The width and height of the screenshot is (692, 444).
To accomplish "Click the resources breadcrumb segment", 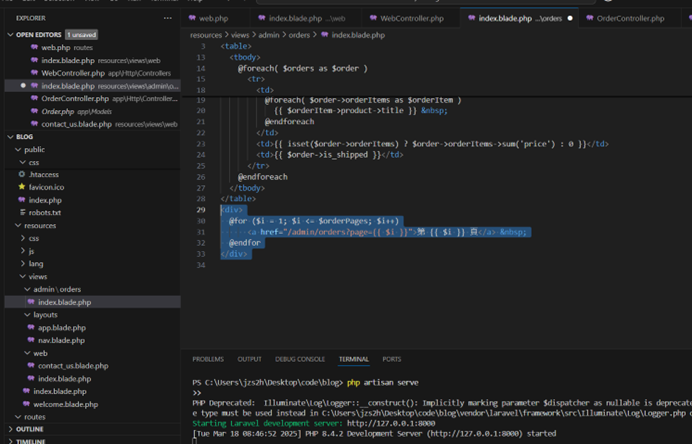I will [206, 35].
